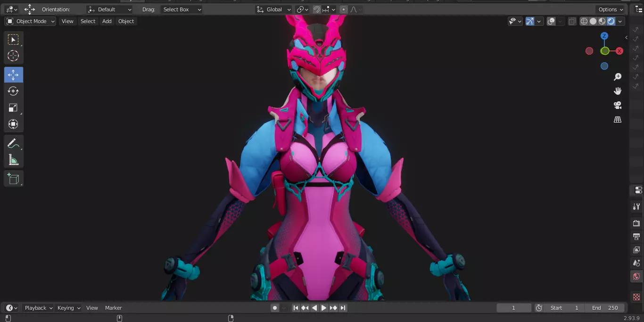The height and width of the screenshot is (322, 644).
Task: Toggle show gizmo button
Action: coord(530,21)
